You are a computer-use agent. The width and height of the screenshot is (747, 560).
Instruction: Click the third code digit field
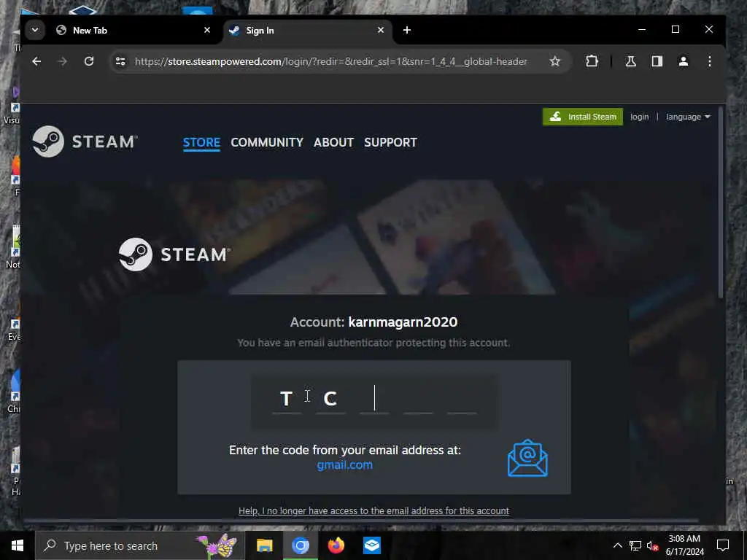pos(374,399)
